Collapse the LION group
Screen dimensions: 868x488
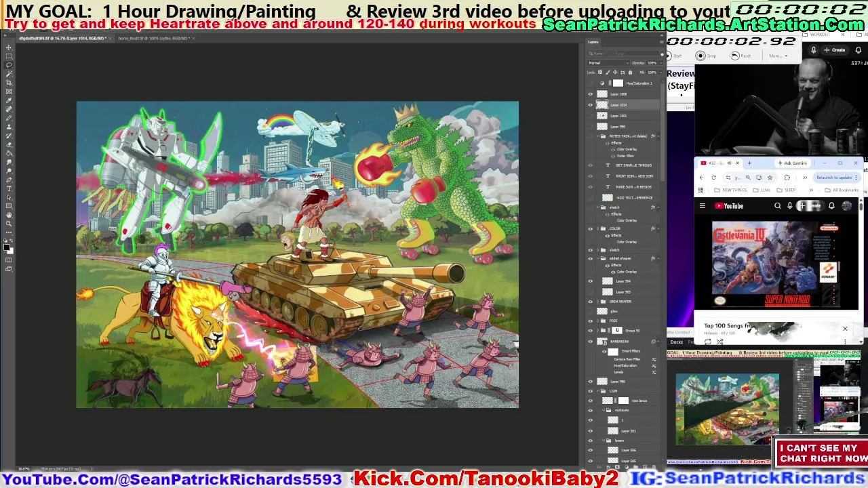coord(598,390)
